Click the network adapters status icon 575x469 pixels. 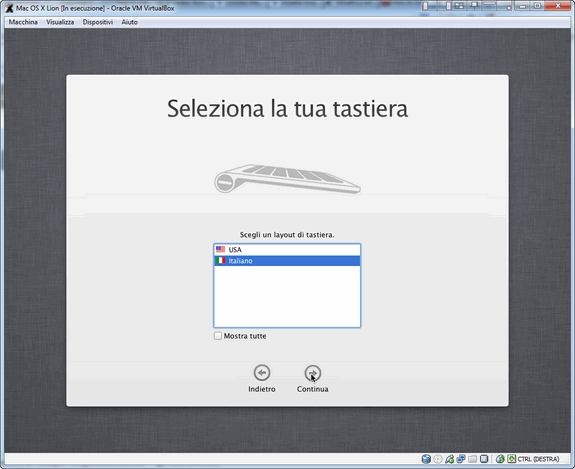(461, 459)
